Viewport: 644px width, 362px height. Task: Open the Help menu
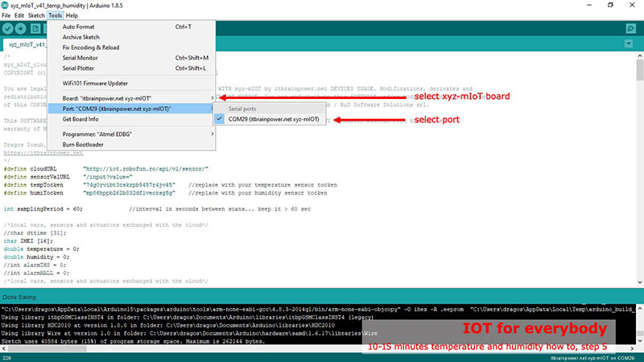tap(72, 15)
